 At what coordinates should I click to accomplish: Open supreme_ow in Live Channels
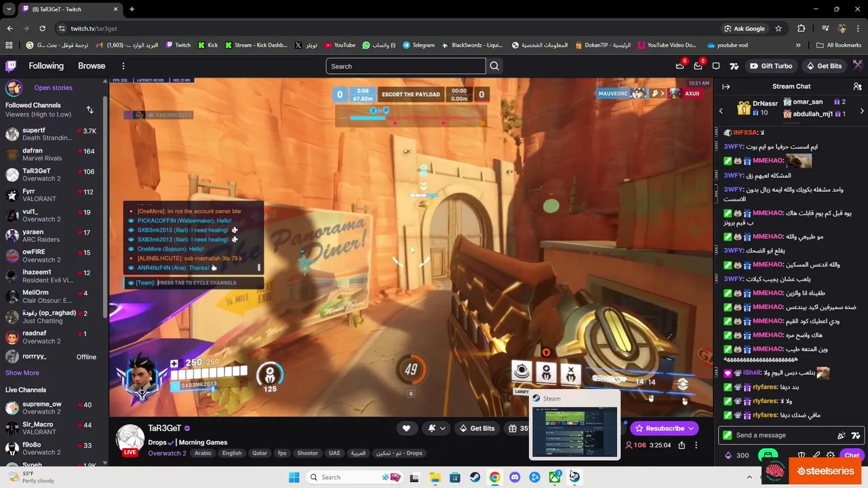click(x=52, y=407)
